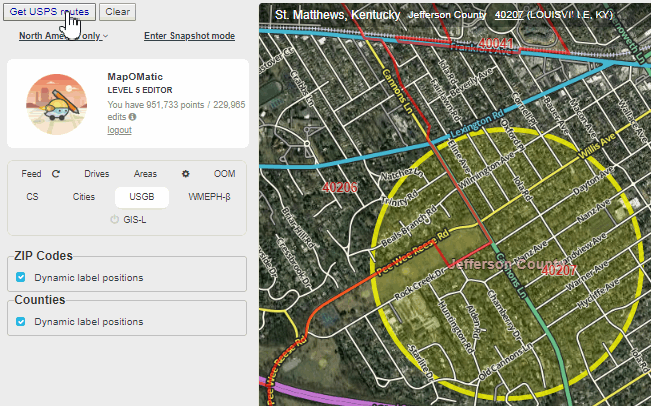
Task: Click the Clear button
Action: [118, 12]
